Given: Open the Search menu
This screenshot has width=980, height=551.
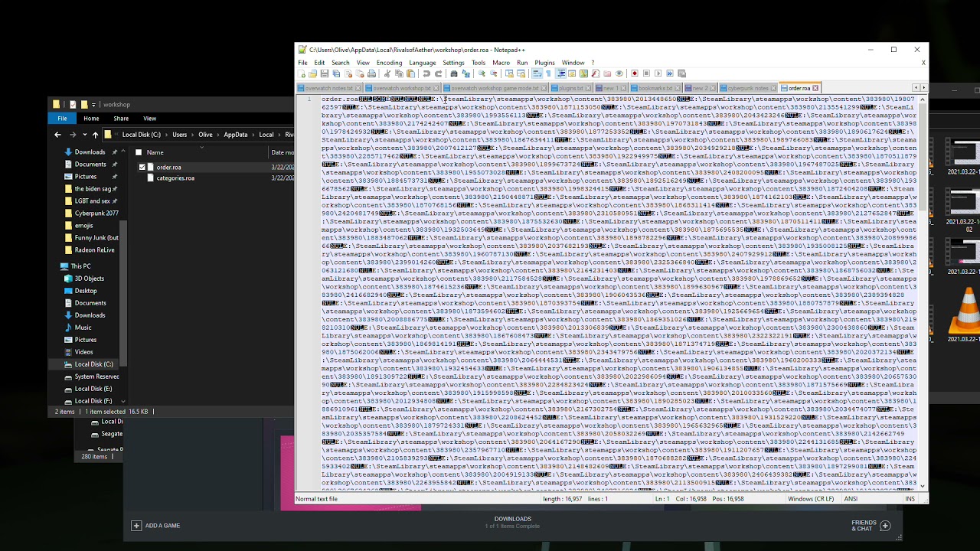Looking at the screenshot, I should pos(341,63).
